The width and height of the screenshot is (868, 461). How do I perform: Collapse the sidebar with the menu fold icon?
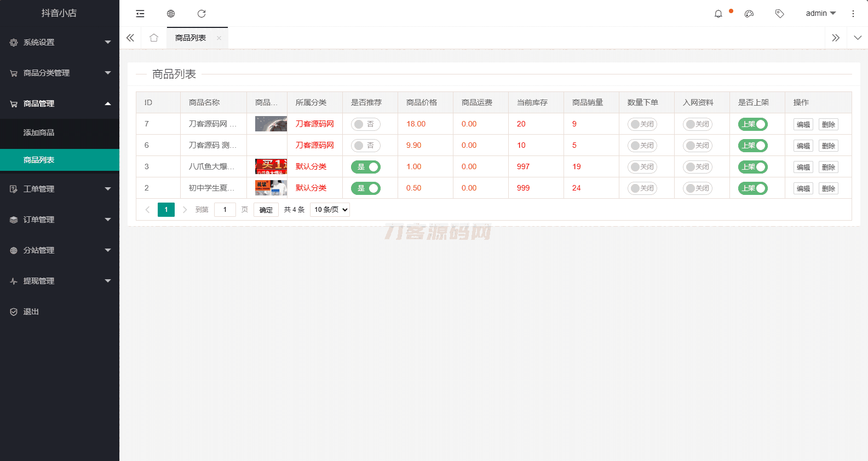pos(140,14)
